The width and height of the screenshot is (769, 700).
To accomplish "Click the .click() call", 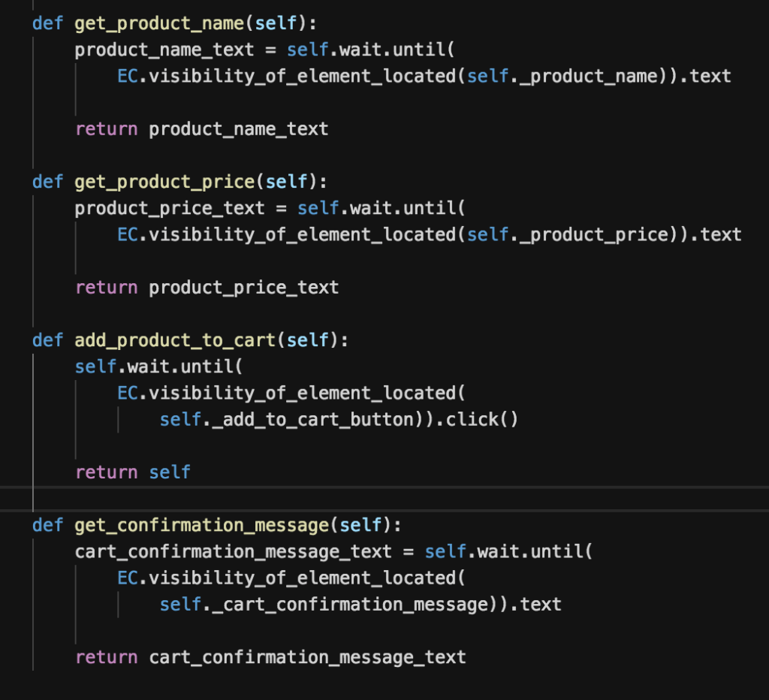I will [477, 419].
